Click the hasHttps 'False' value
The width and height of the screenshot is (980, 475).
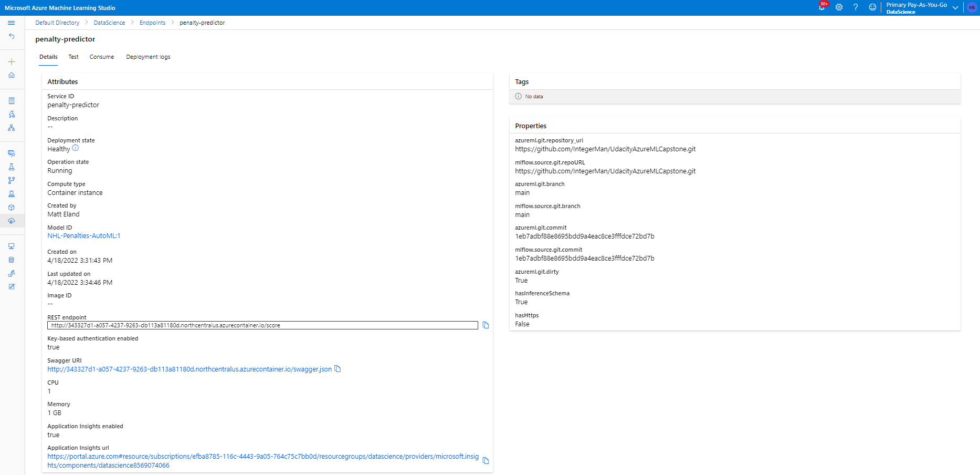pyautogui.click(x=522, y=324)
